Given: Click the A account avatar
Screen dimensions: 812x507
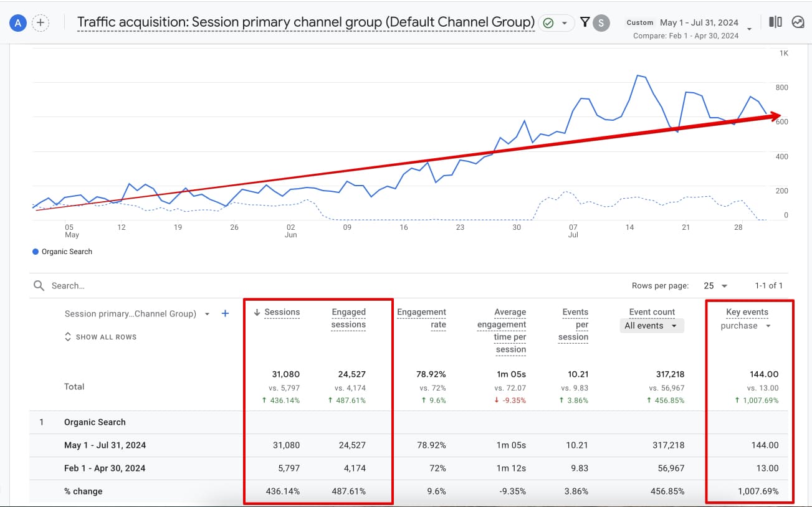Looking at the screenshot, I should click(x=17, y=22).
